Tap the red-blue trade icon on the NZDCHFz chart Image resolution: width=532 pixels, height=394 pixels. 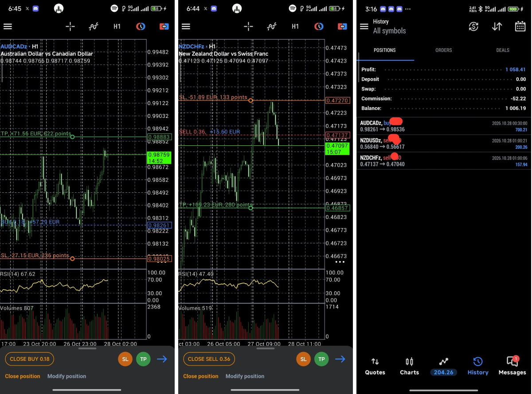[342, 27]
